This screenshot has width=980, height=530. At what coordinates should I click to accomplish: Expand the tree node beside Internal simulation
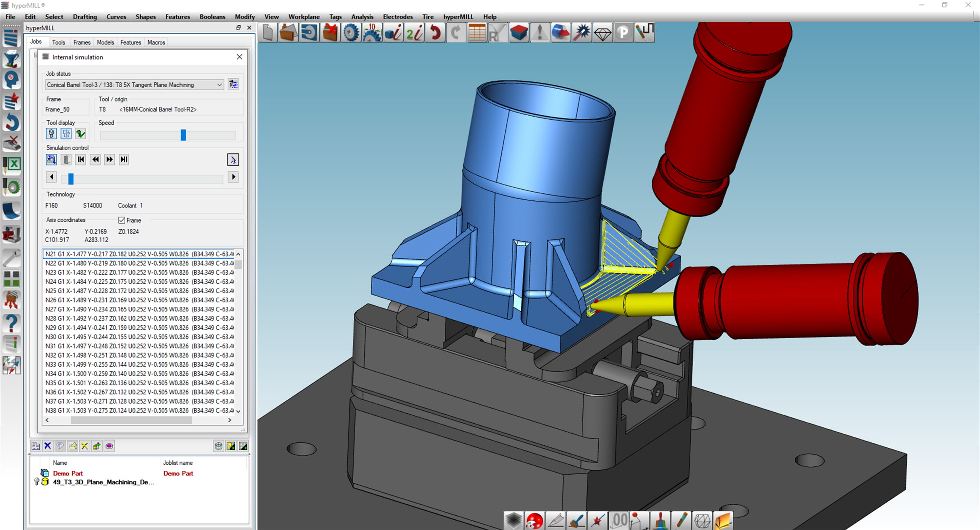[36, 55]
